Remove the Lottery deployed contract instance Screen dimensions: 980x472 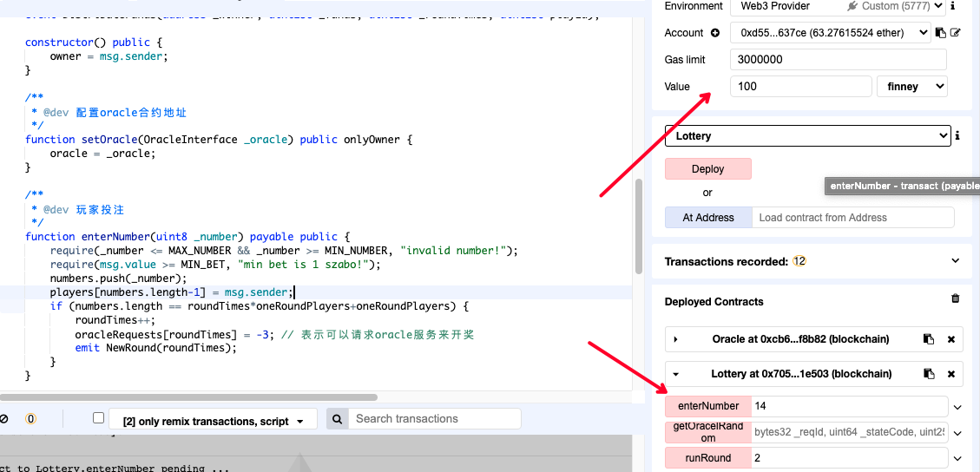pyautogui.click(x=951, y=374)
